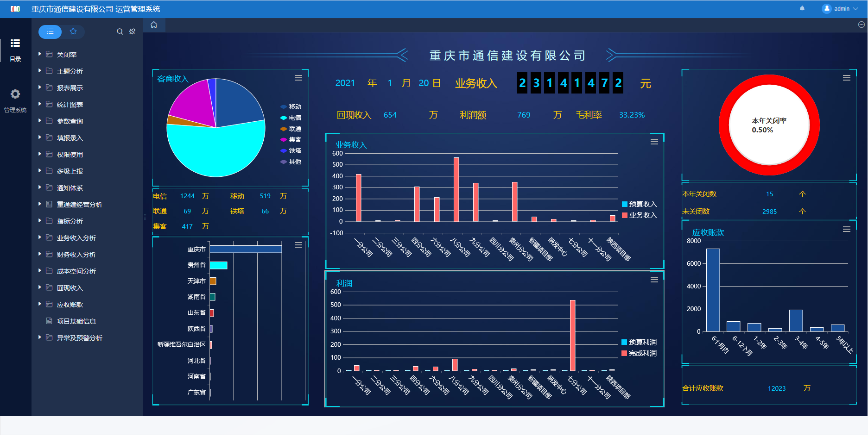The image size is (868, 437).
Task: Click the pin icon beside search
Action: pos(133,31)
